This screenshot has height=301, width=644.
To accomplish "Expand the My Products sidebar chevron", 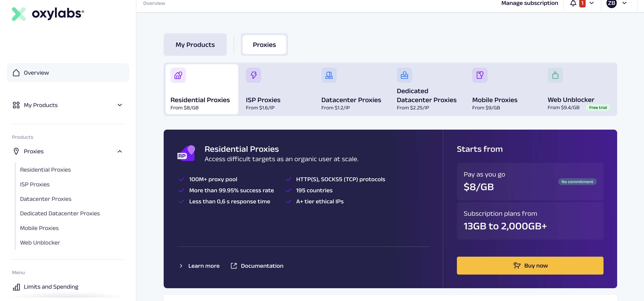I will coord(120,105).
